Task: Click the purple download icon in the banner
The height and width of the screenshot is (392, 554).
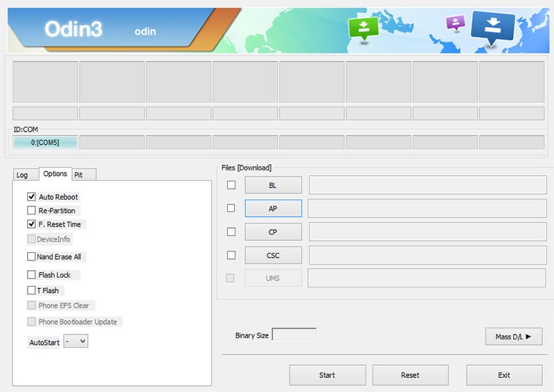Action: 456,24
